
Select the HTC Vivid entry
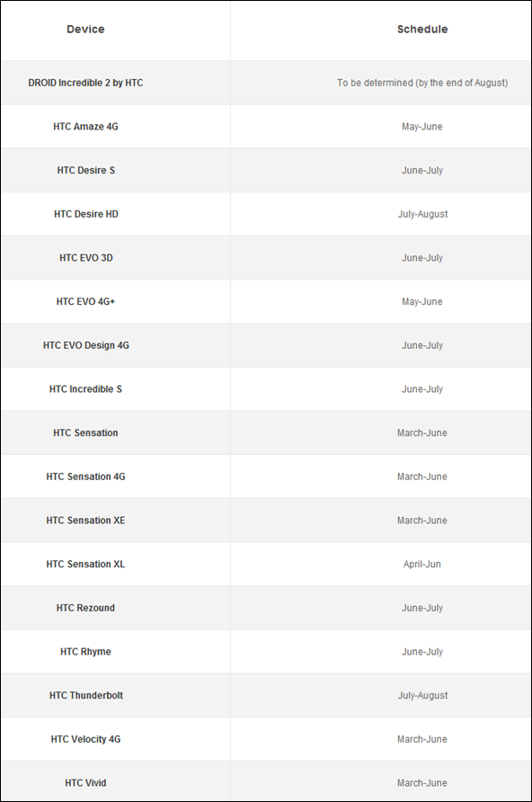85,782
